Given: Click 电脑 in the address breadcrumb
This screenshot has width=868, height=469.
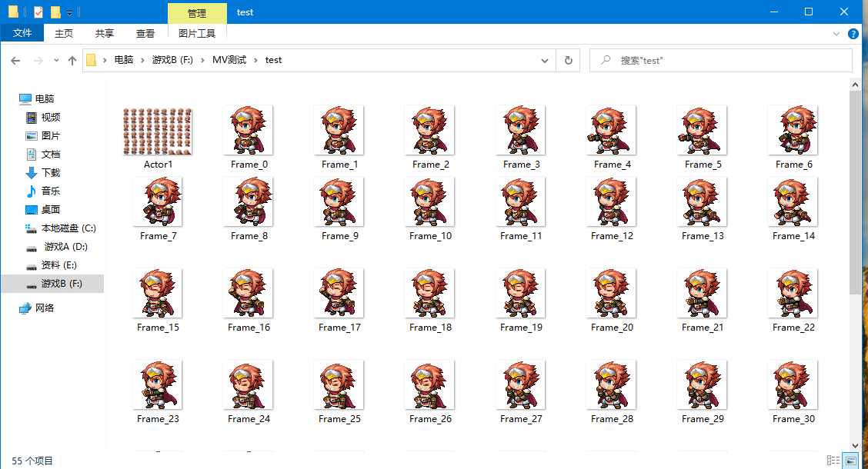Looking at the screenshot, I should [x=123, y=60].
